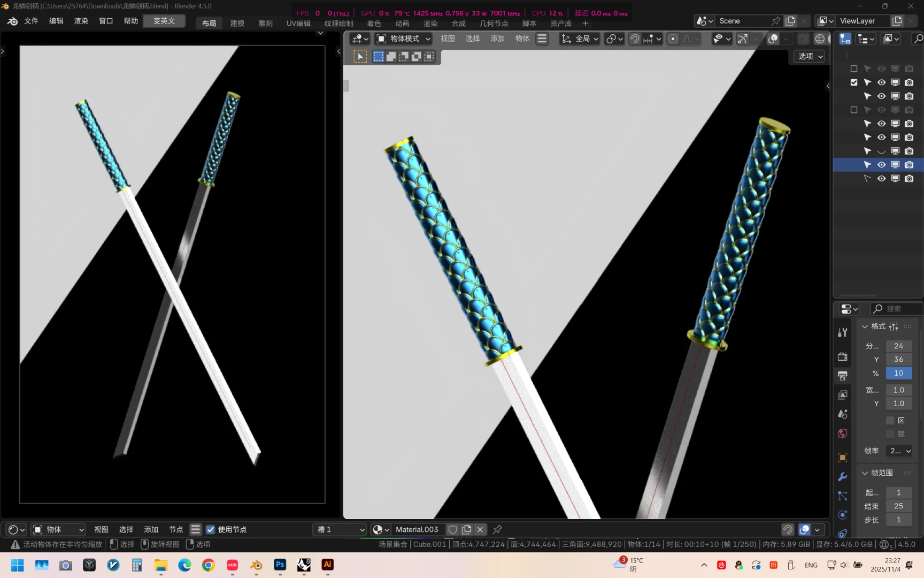
Task: Open the Render menu
Action: pyautogui.click(x=81, y=21)
